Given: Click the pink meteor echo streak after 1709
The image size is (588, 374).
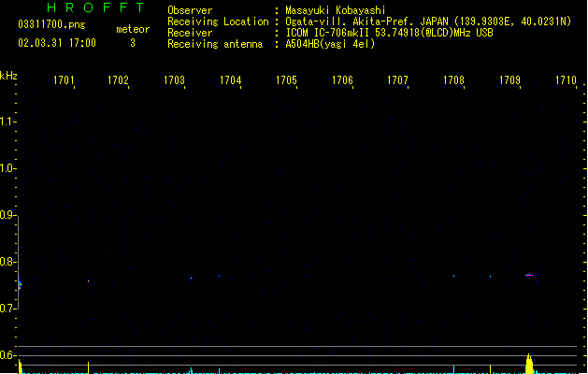Looking at the screenshot, I should (x=529, y=275).
